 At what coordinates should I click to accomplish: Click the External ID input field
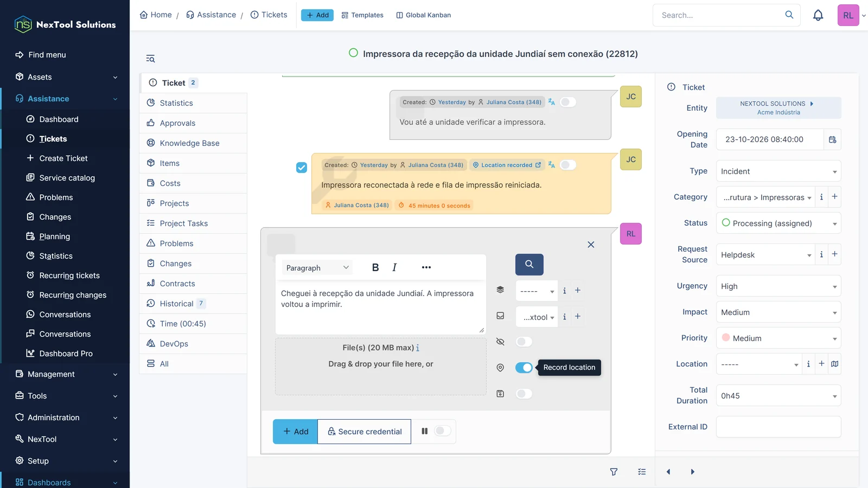click(x=778, y=427)
